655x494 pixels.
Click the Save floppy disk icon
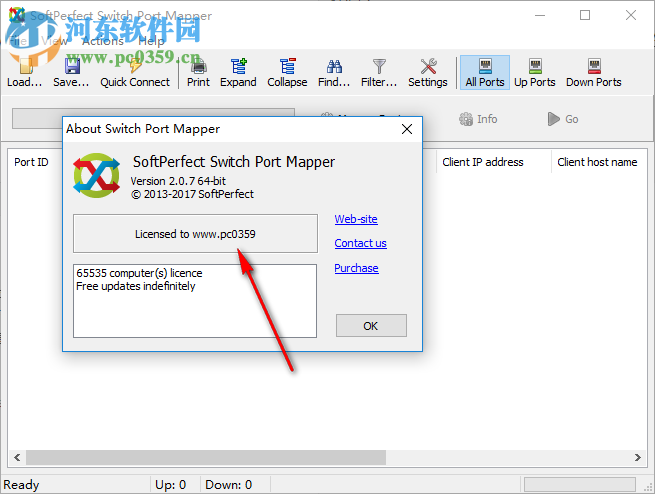tap(71, 73)
